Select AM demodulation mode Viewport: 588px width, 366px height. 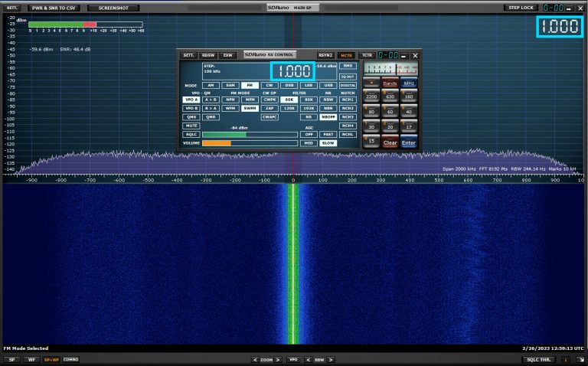pos(211,85)
